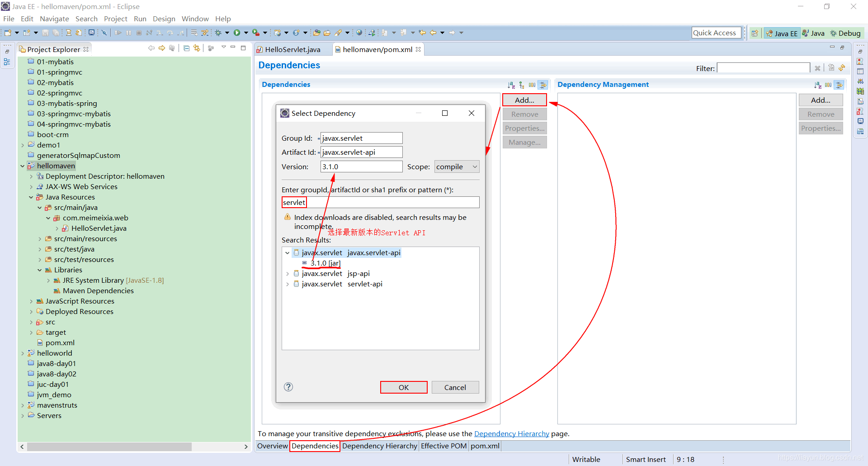Collapse the hellomaven project node
Screen dimensions: 868x466
[x=22, y=166]
